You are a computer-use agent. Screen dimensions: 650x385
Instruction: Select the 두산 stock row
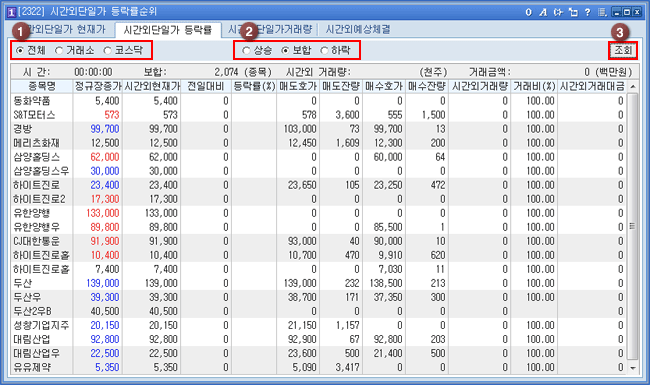pyautogui.click(x=319, y=283)
